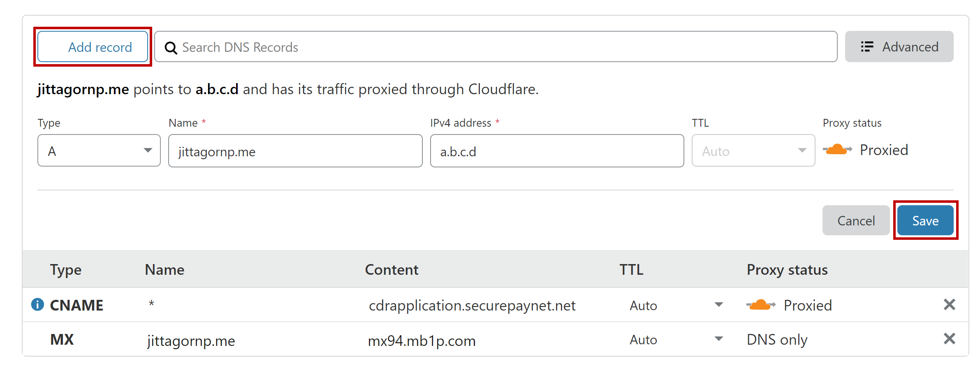Save the new DNS record
The image size is (980, 371).
click(925, 221)
